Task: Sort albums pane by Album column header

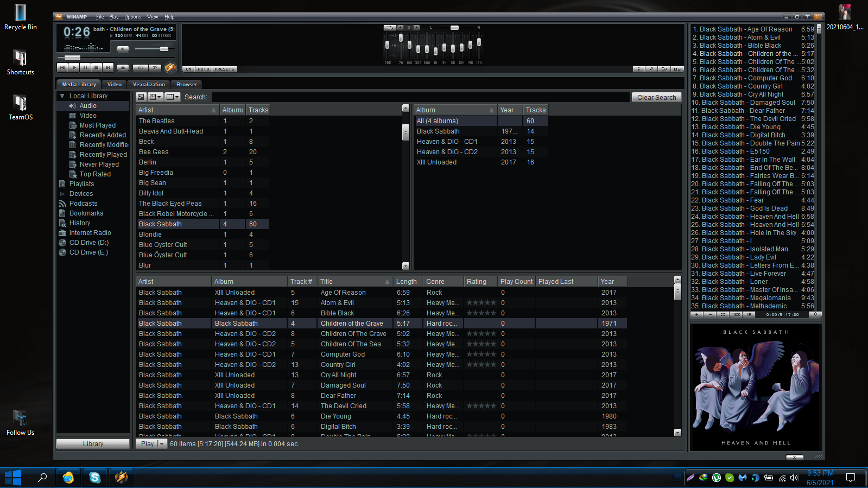Action: coord(455,110)
